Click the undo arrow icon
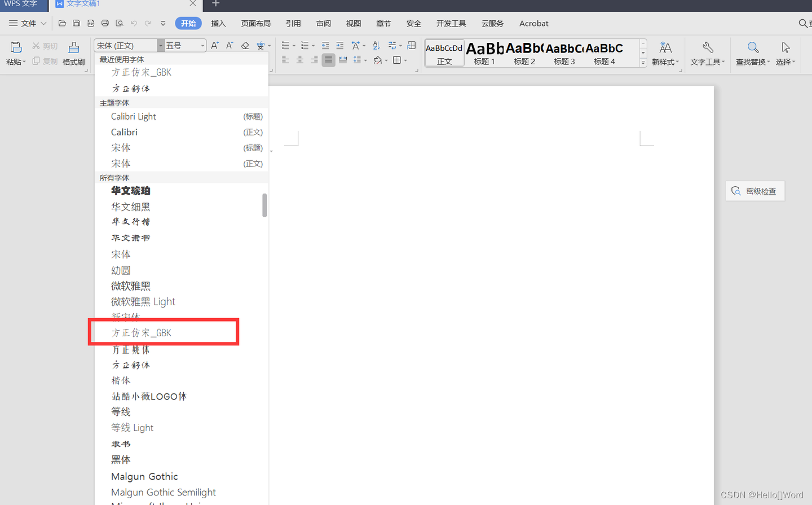Image resolution: width=812 pixels, height=505 pixels. [134, 23]
